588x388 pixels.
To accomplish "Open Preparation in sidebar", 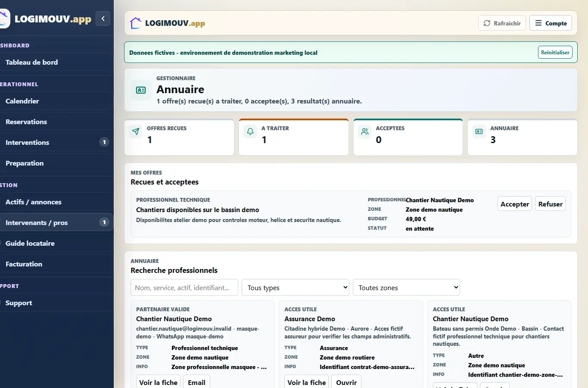I will pos(56,163).
